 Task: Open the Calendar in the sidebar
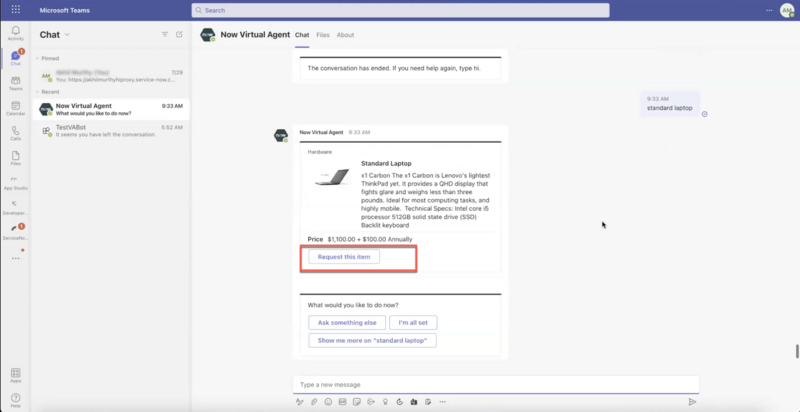[15, 108]
